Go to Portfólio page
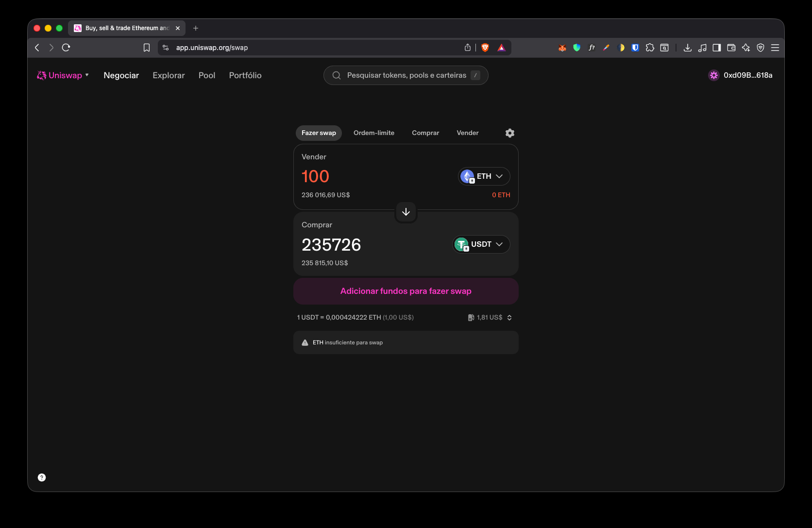Viewport: 812px width, 528px height. (245, 75)
